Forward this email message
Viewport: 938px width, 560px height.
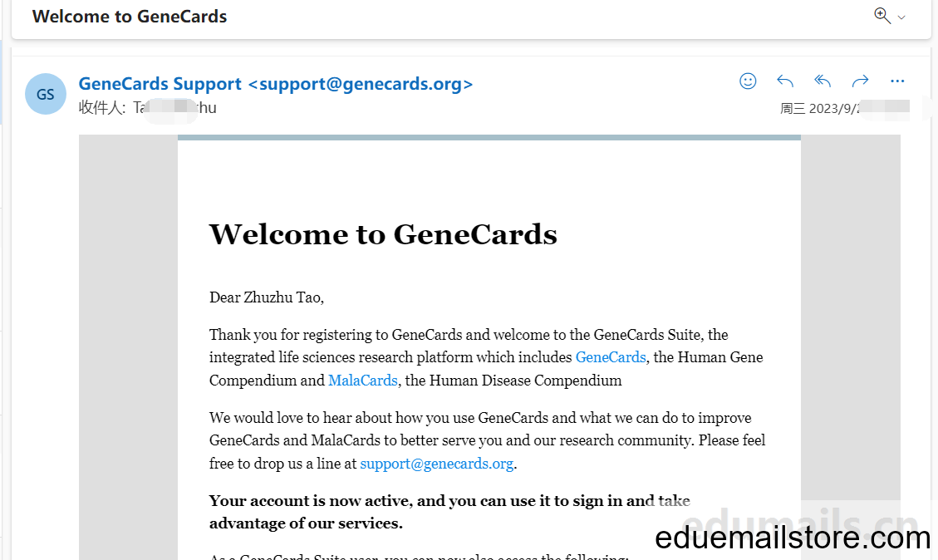coord(860,81)
